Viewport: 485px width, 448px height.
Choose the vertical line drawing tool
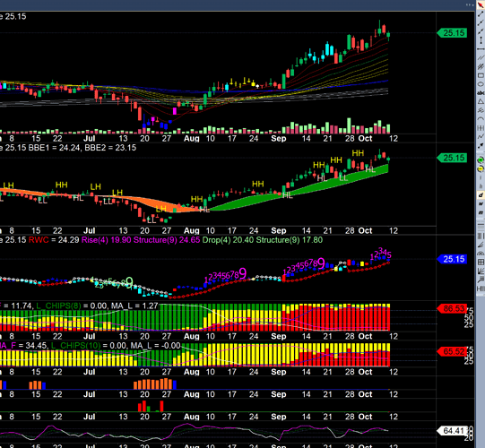click(481, 40)
